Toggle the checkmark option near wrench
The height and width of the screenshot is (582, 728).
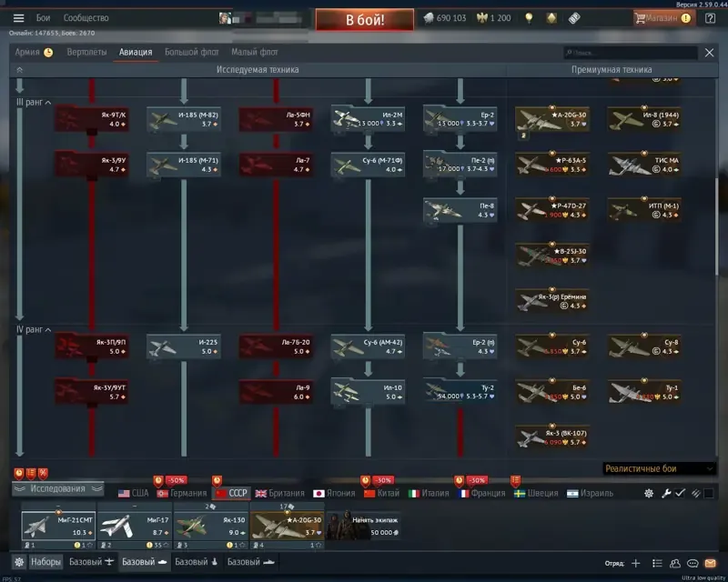680,494
